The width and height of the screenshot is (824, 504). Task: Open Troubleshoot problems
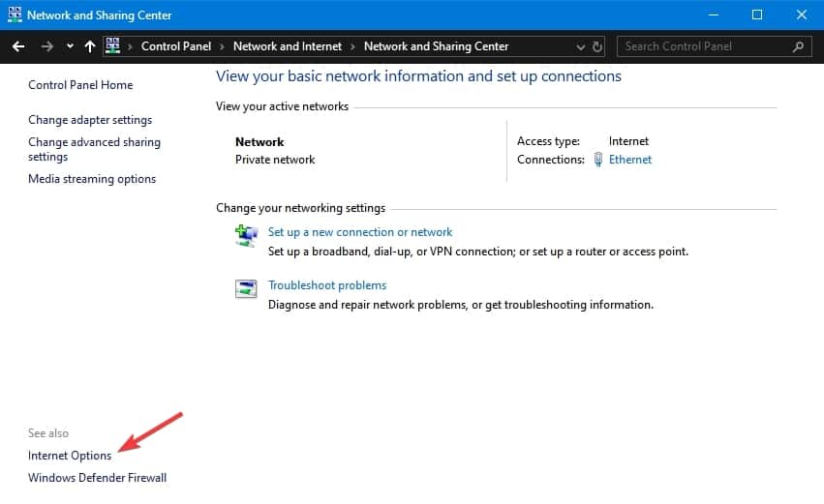pyautogui.click(x=327, y=285)
